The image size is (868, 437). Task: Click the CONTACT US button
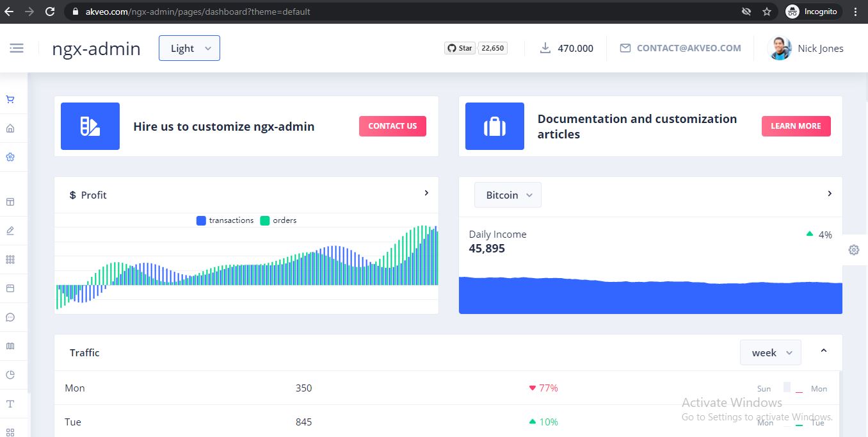click(392, 126)
